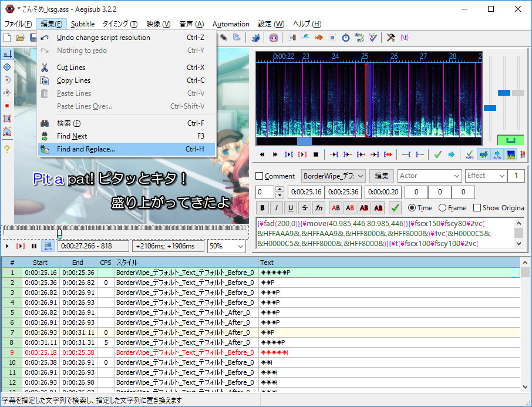Run the Spell Checker tool

[373, 38]
